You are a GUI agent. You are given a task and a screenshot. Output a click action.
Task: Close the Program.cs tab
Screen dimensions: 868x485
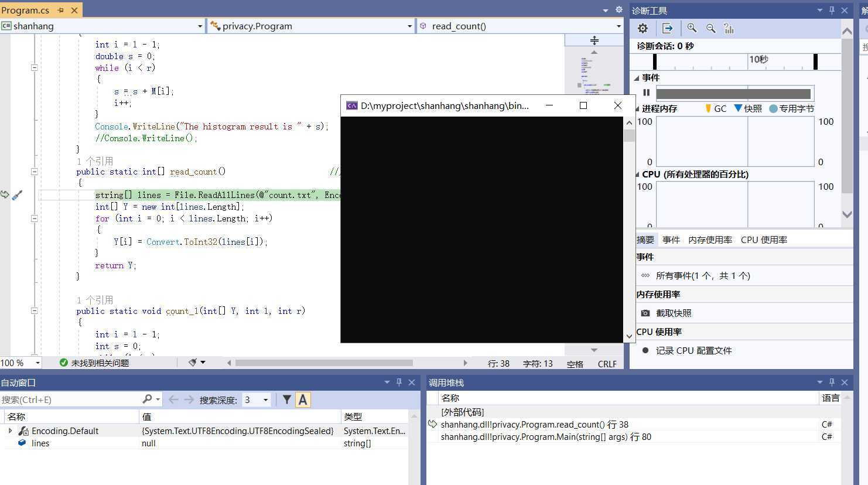tap(74, 10)
